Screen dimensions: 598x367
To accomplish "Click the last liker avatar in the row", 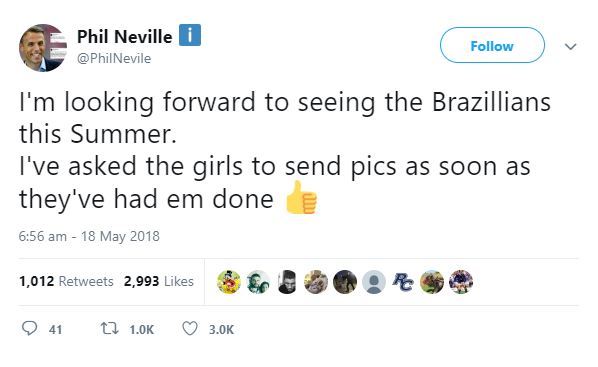I will click(461, 282).
